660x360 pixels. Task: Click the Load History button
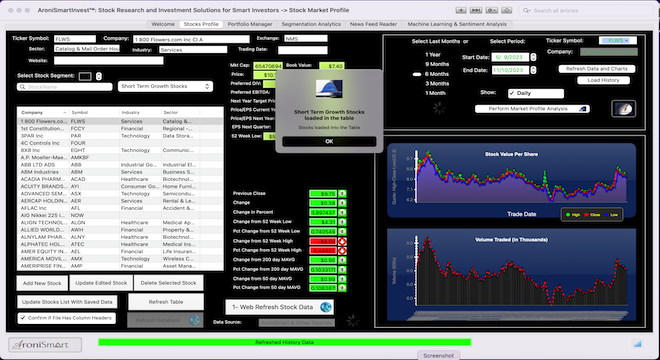[x=603, y=80]
